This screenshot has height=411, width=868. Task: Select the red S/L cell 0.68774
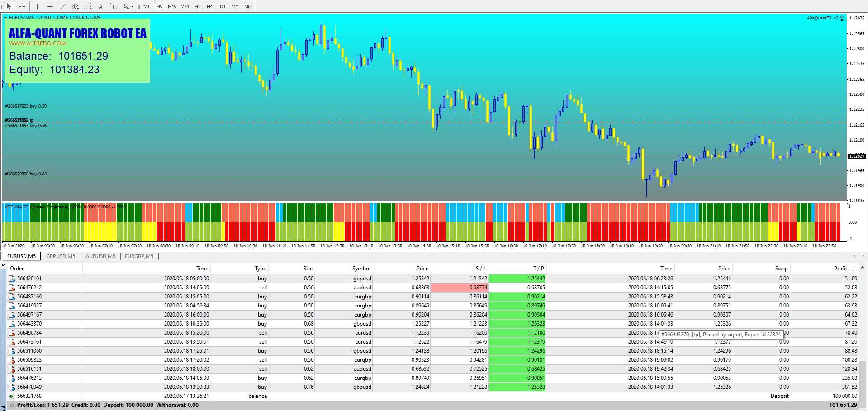(460, 288)
